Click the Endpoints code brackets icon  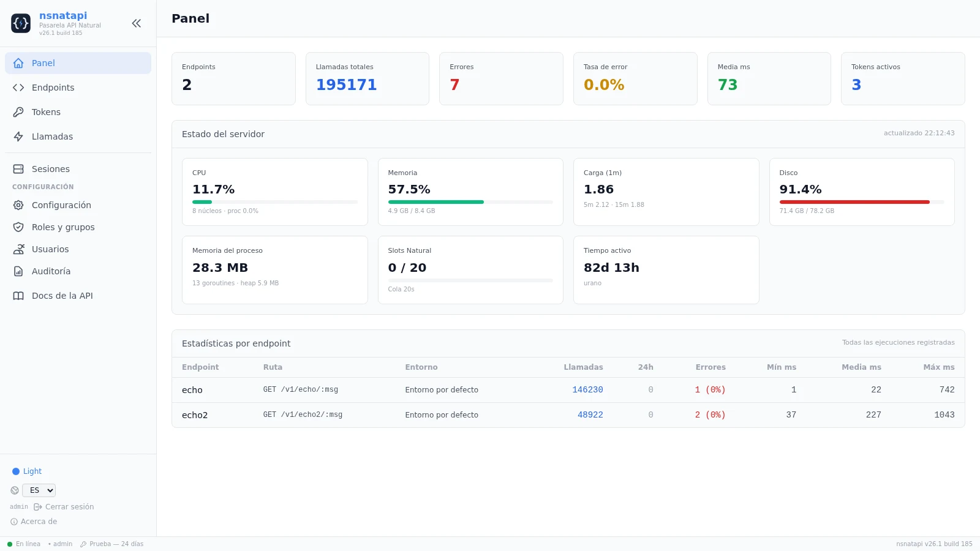coord(18,88)
